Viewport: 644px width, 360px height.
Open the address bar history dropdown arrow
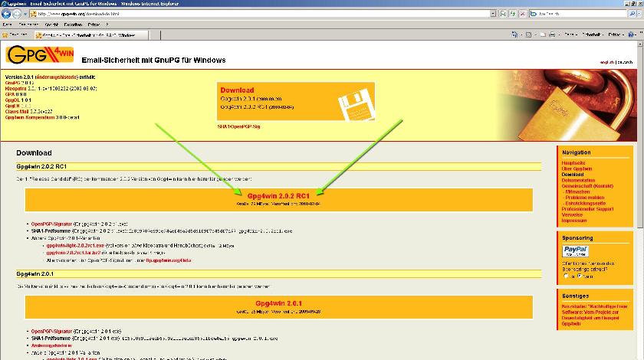(493, 14)
